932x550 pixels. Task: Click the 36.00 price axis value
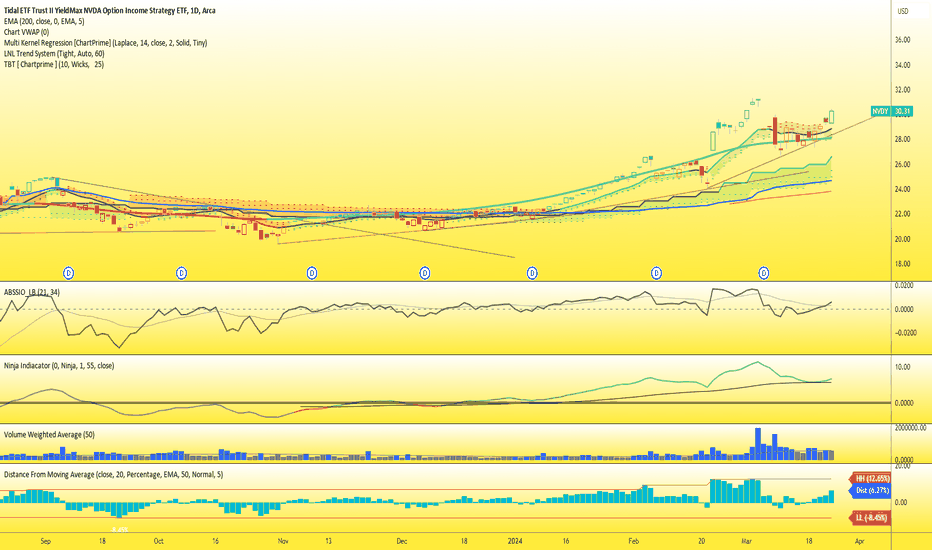click(x=902, y=40)
